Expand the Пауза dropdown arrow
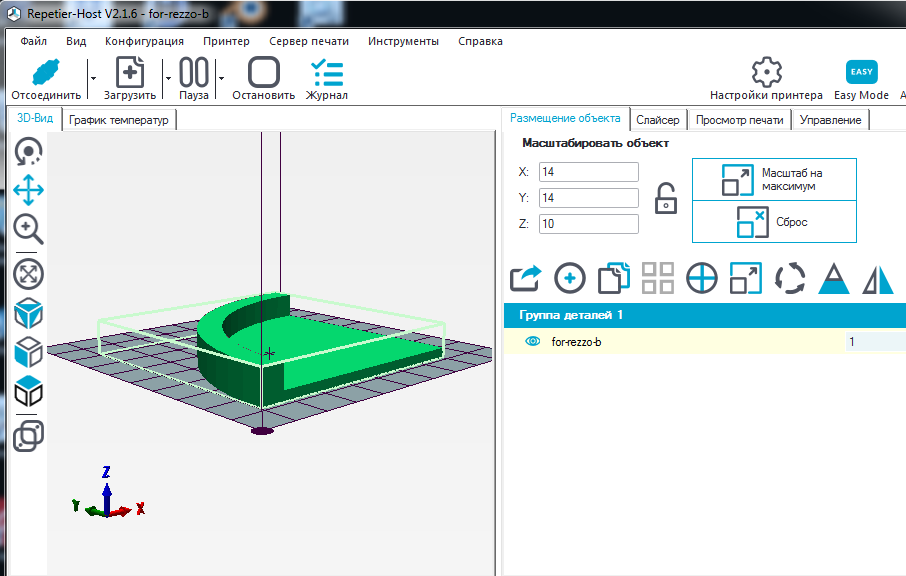The height and width of the screenshot is (576, 906). [221, 79]
